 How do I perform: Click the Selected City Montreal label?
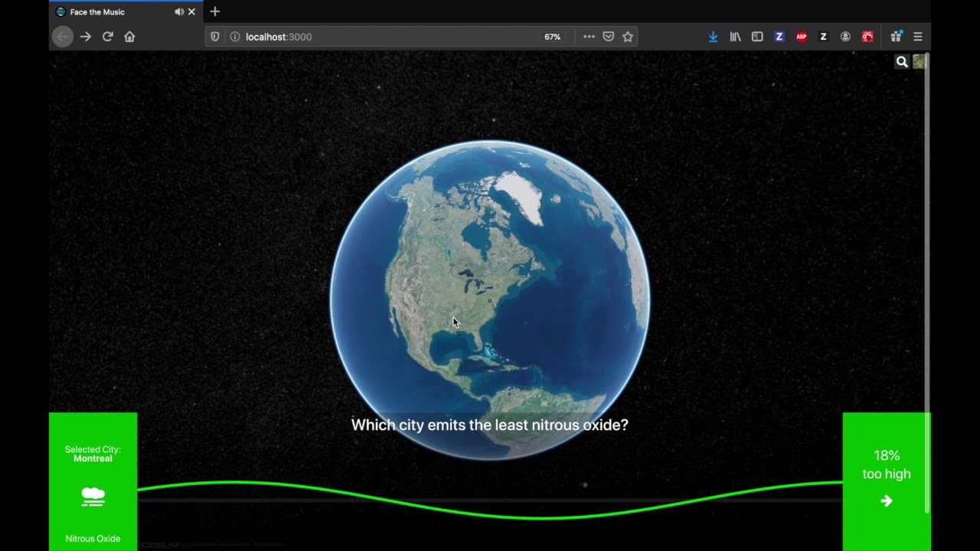[x=93, y=454]
